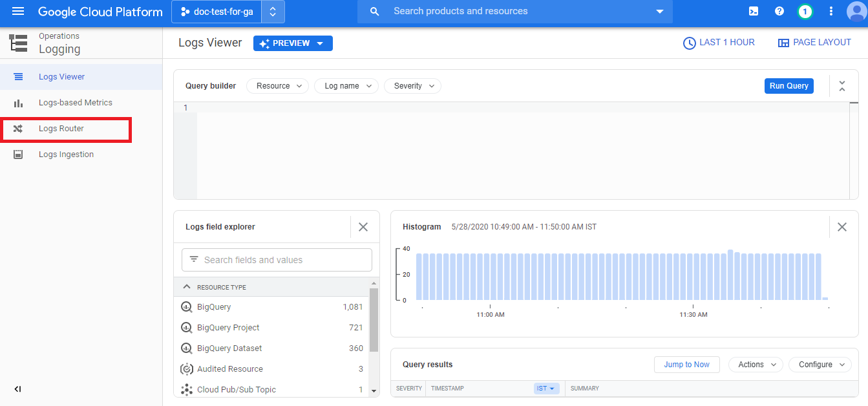This screenshot has width=868, height=406.
Task: Open the hamburger navigation menu
Action: (18, 12)
